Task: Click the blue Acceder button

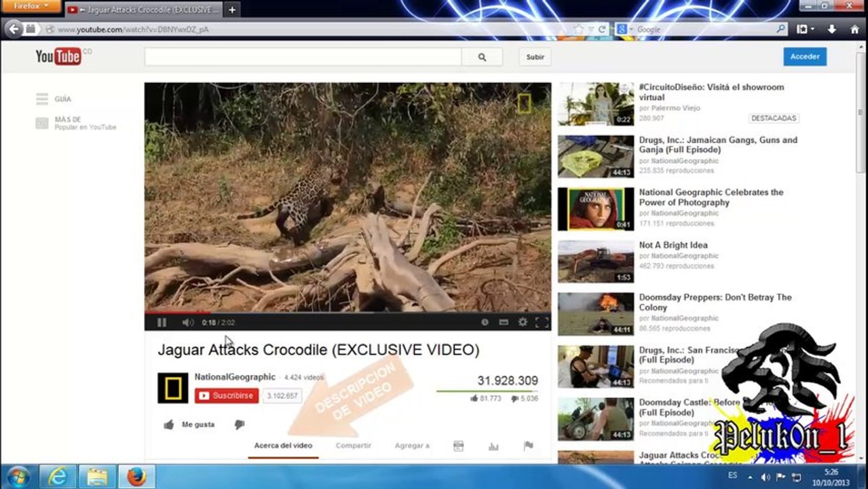Action: point(805,56)
